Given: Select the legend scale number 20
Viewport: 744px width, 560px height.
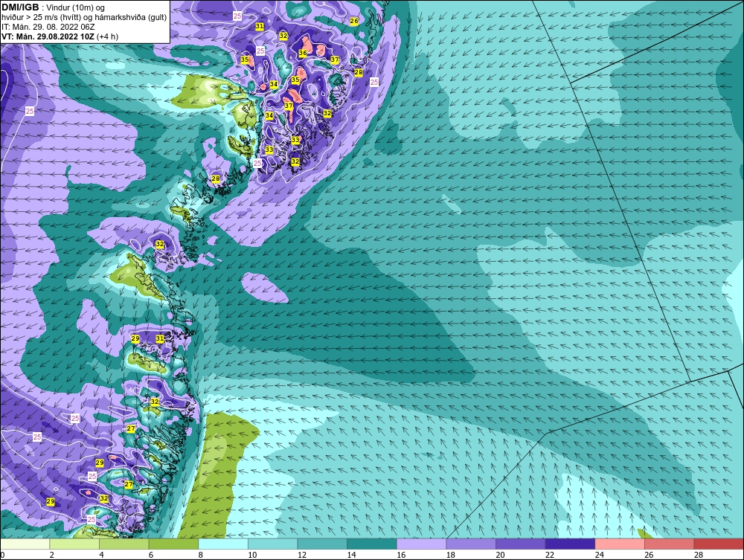Looking at the screenshot, I should (500, 555).
